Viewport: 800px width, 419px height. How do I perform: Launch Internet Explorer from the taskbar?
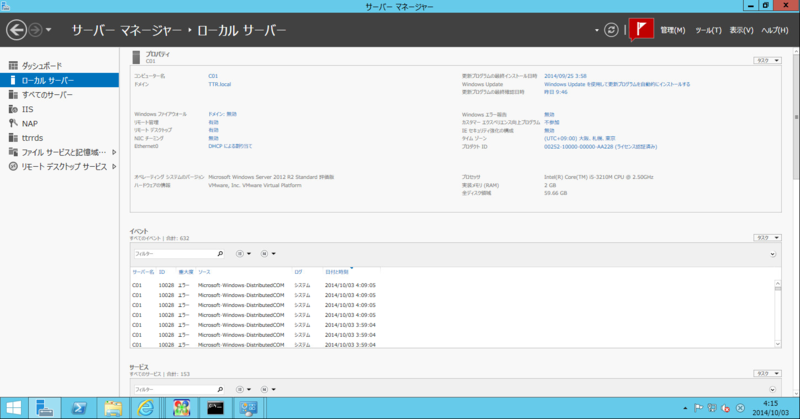pyautogui.click(x=146, y=408)
